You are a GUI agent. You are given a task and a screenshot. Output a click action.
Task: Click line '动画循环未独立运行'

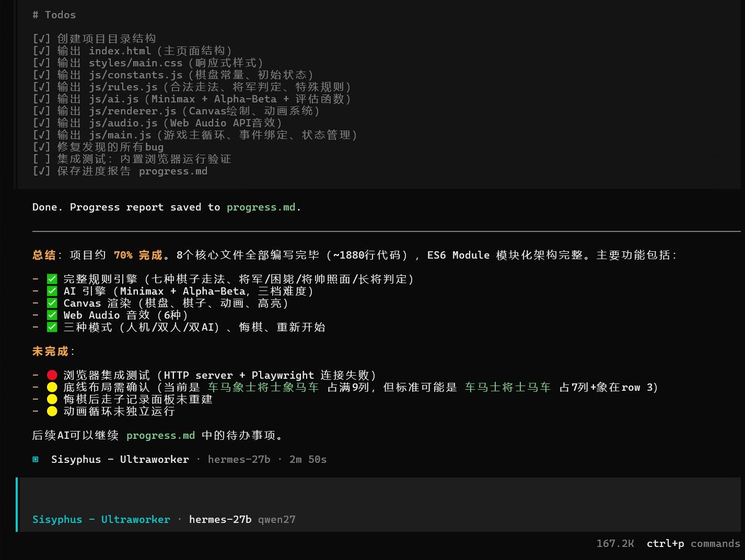coord(119,411)
